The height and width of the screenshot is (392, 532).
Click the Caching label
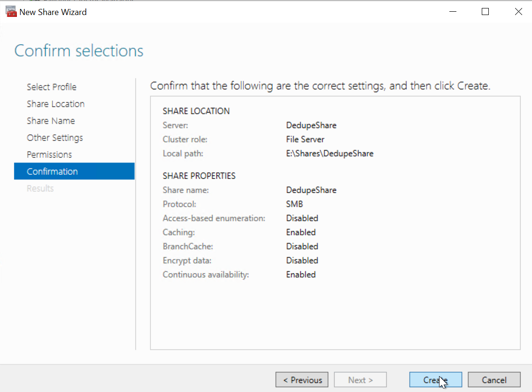click(x=179, y=232)
